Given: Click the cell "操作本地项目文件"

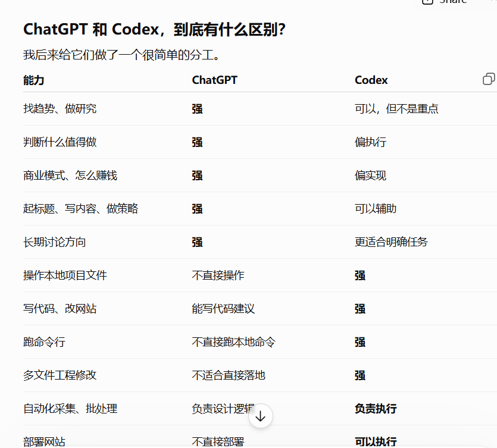Looking at the screenshot, I should coord(65,275).
